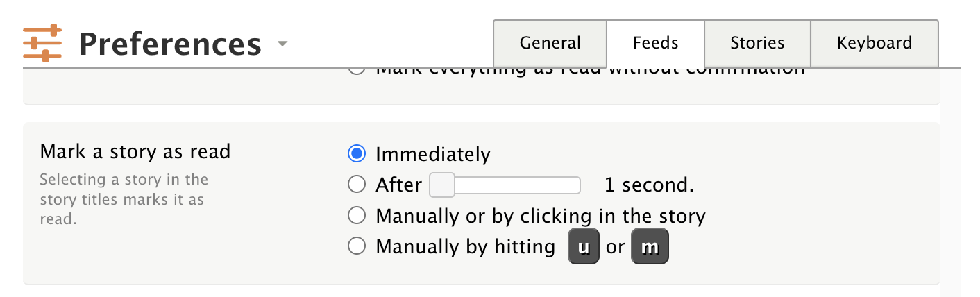The image size is (980, 297).
Task: Click the '1 second.' delay label
Action: [649, 185]
